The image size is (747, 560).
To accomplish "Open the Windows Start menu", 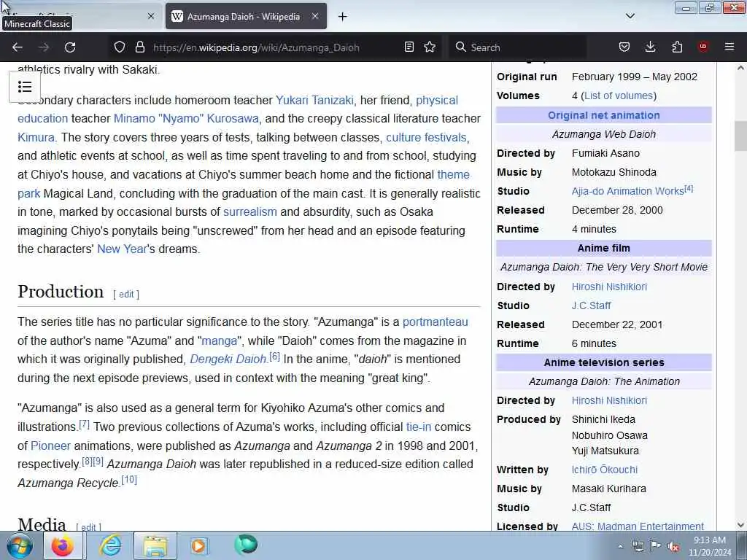I will tap(20, 545).
